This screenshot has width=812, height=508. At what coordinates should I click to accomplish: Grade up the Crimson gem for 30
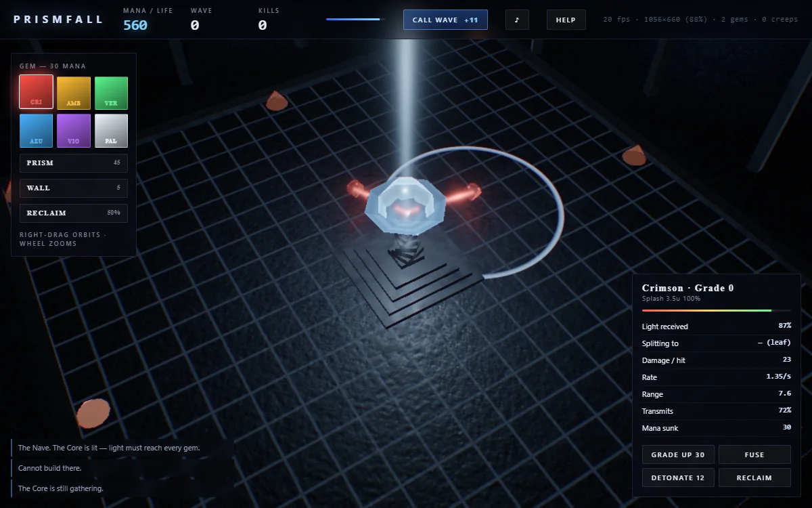[x=678, y=454]
